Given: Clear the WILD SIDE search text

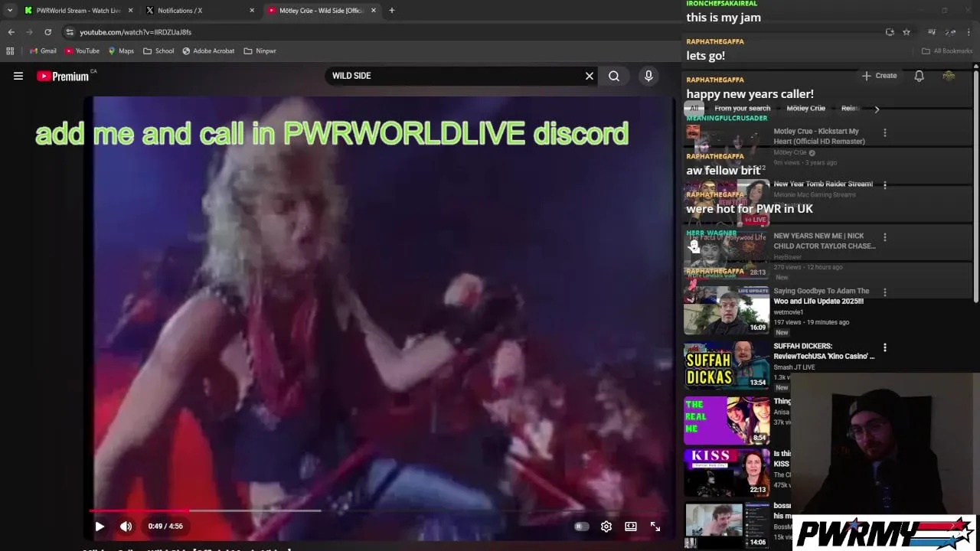Looking at the screenshot, I should pyautogui.click(x=590, y=76).
